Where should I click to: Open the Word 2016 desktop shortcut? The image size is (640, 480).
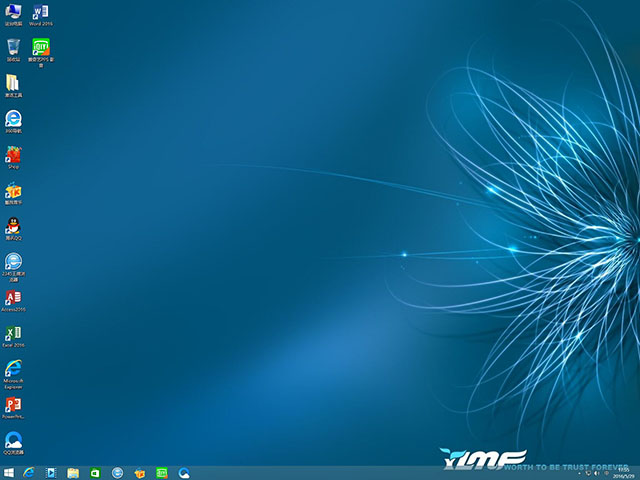pos(41,13)
